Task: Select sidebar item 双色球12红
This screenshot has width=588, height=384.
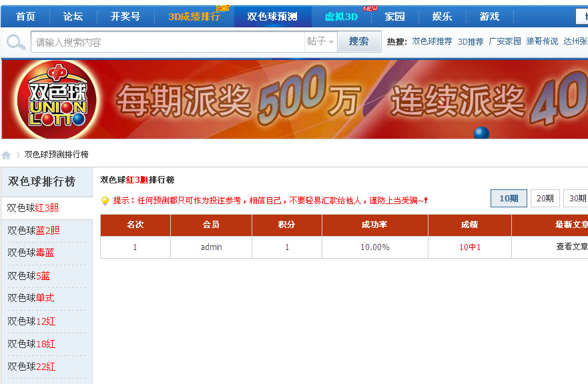Action: click(31, 321)
